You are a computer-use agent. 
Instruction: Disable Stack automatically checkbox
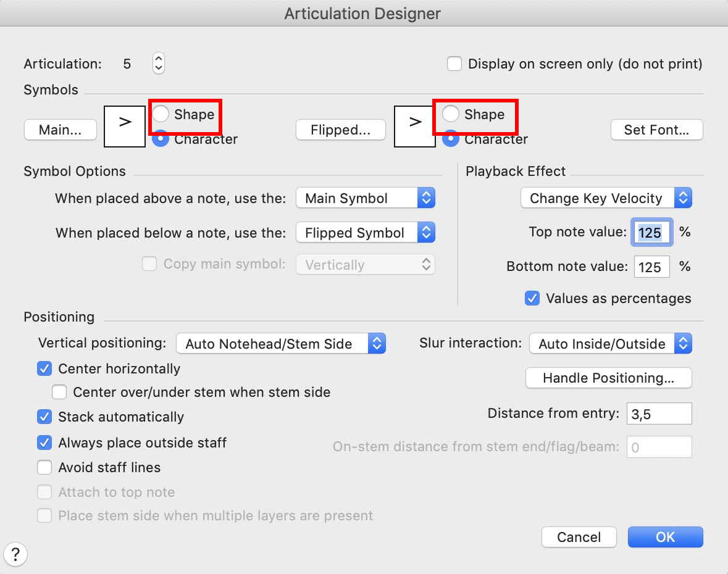click(44, 417)
